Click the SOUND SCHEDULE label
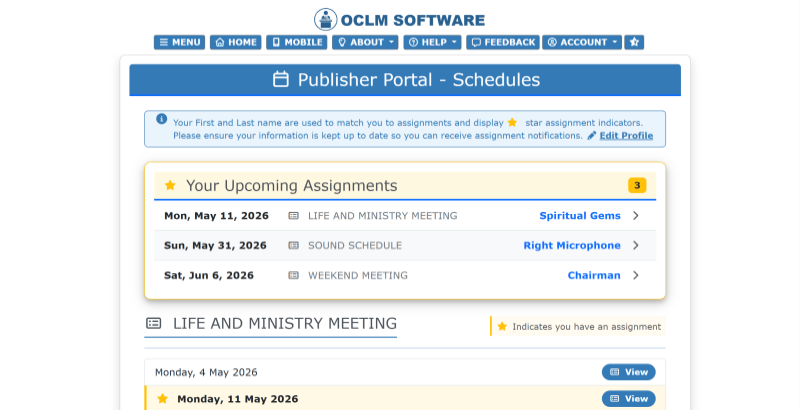Viewport: 800px width, 410px height. coord(355,245)
